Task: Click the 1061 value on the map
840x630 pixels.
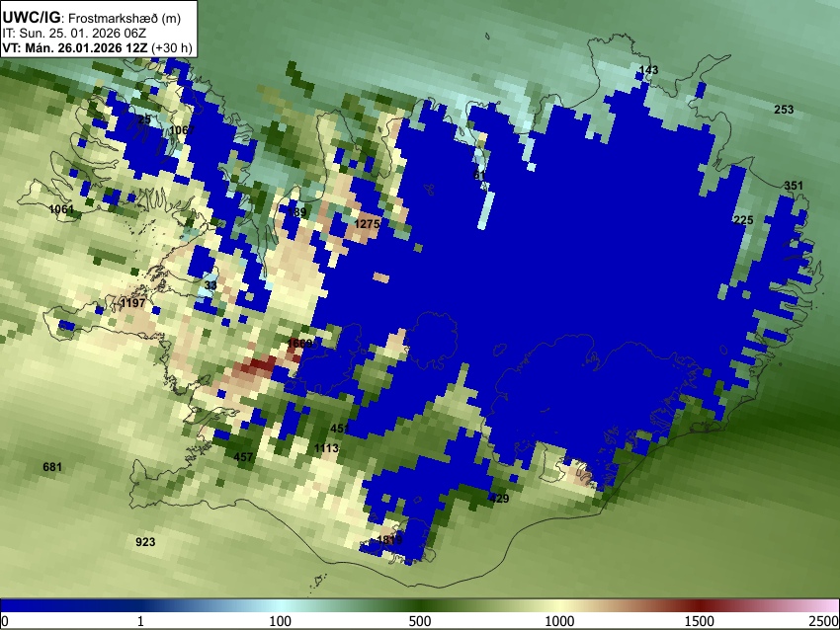Action: [61, 208]
